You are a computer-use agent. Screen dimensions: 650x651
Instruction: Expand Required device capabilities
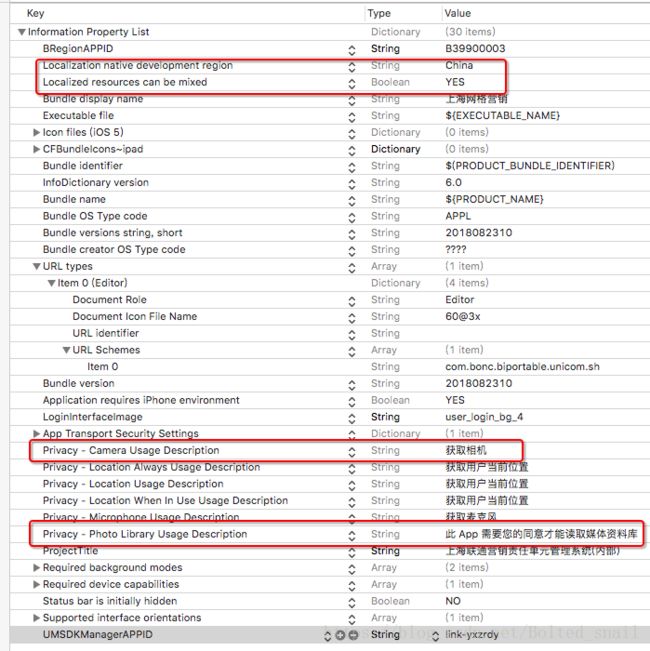point(37,584)
